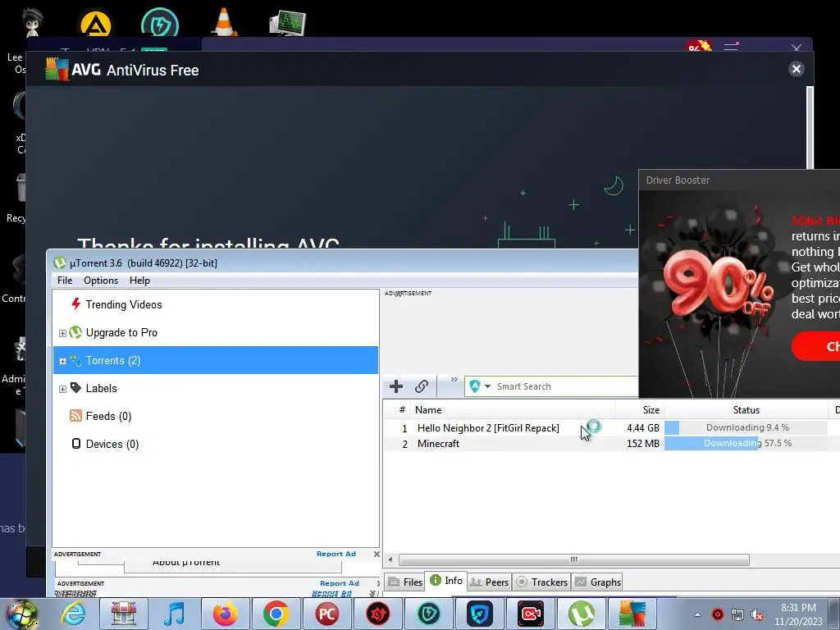
Task: Switch to the Graphs tab
Action: click(x=597, y=582)
